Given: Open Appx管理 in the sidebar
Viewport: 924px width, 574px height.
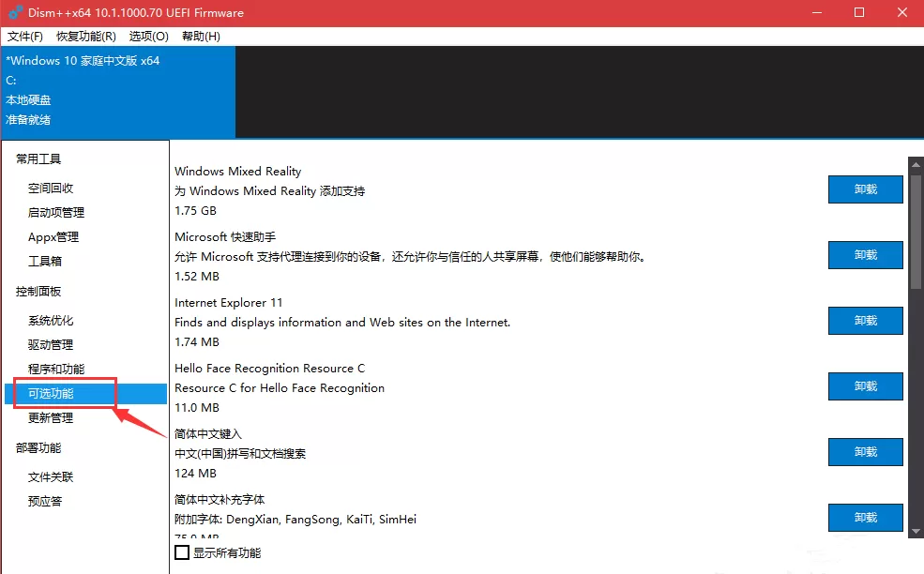Looking at the screenshot, I should click(x=53, y=237).
